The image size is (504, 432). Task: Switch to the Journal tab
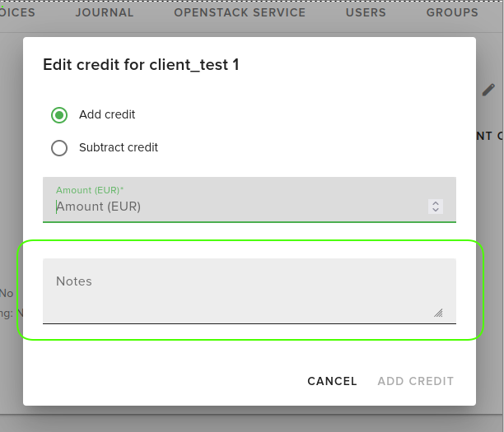click(105, 13)
